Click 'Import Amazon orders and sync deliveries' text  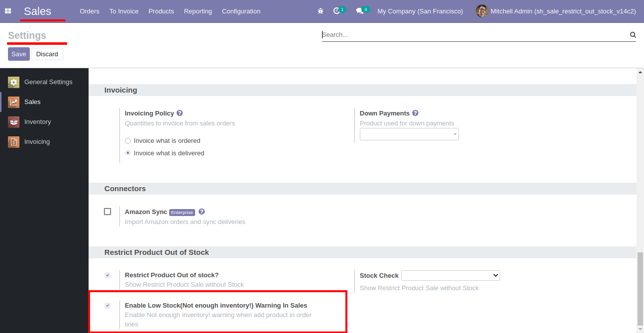click(x=185, y=222)
